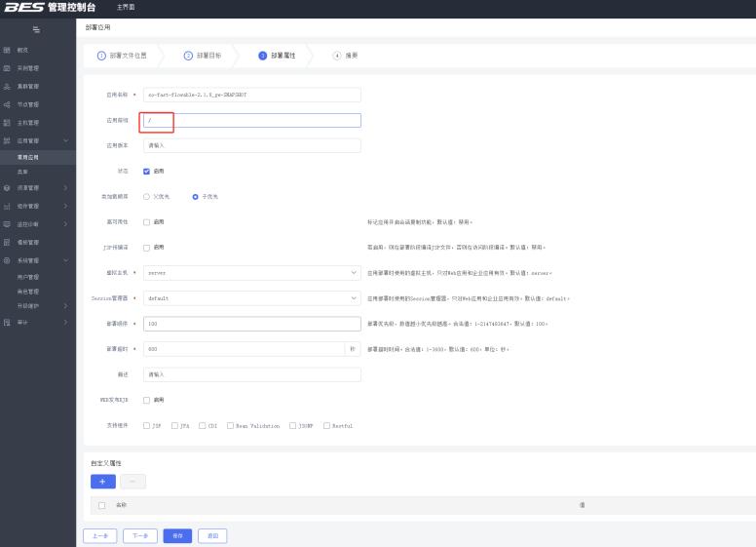Click the minus button under 自定义属性
The image size is (756, 547).
[x=133, y=482]
